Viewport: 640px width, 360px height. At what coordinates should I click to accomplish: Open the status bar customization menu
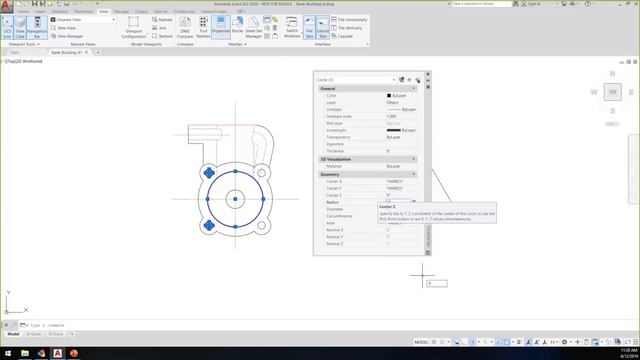coord(636,342)
